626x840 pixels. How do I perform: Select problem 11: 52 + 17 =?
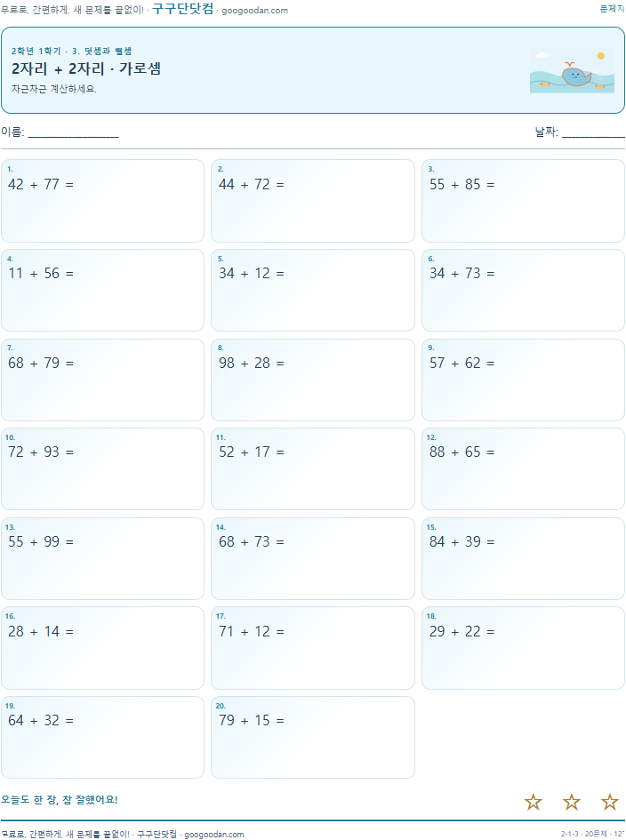pos(313,468)
